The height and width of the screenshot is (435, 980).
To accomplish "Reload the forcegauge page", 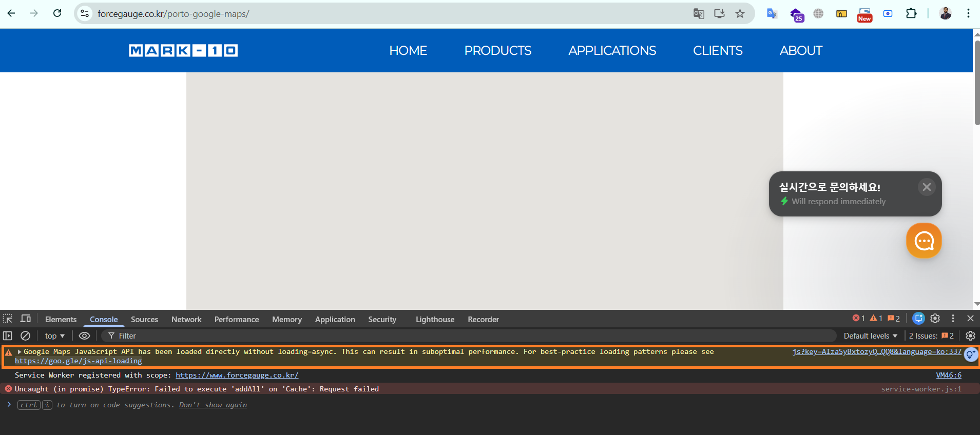I will pyautogui.click(x=57, y=13).
